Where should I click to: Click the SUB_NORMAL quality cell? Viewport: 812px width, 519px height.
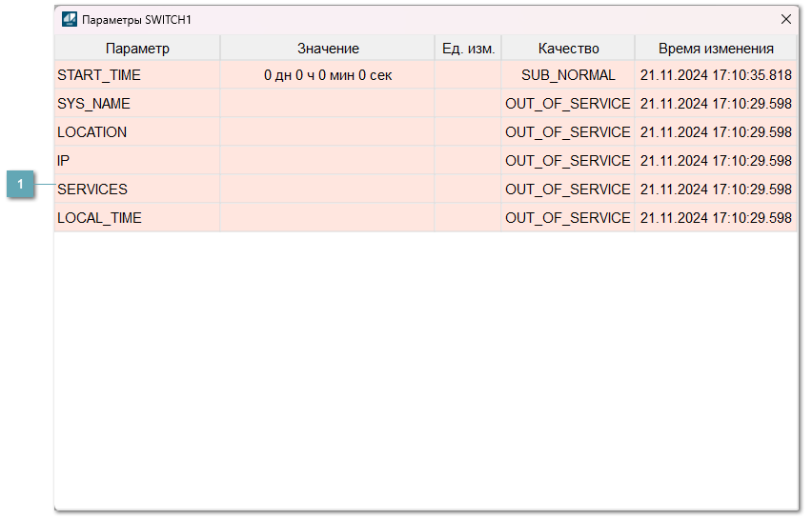568,75
